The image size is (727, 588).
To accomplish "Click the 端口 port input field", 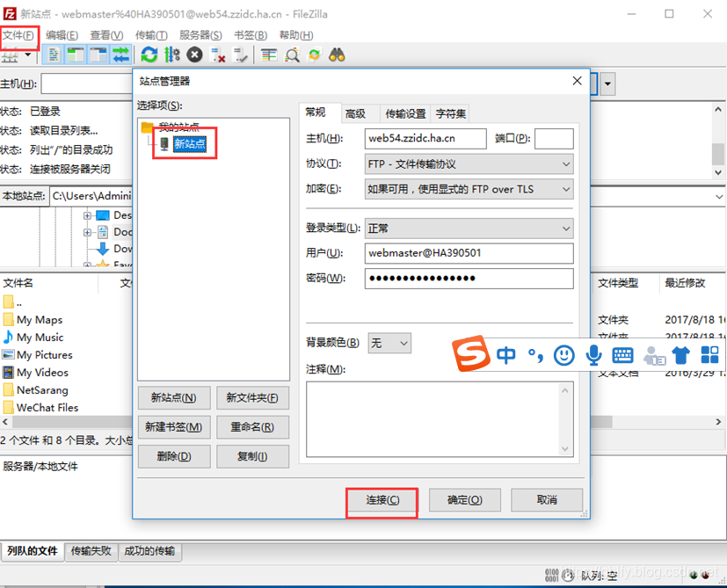I will (x=554, y=139).
